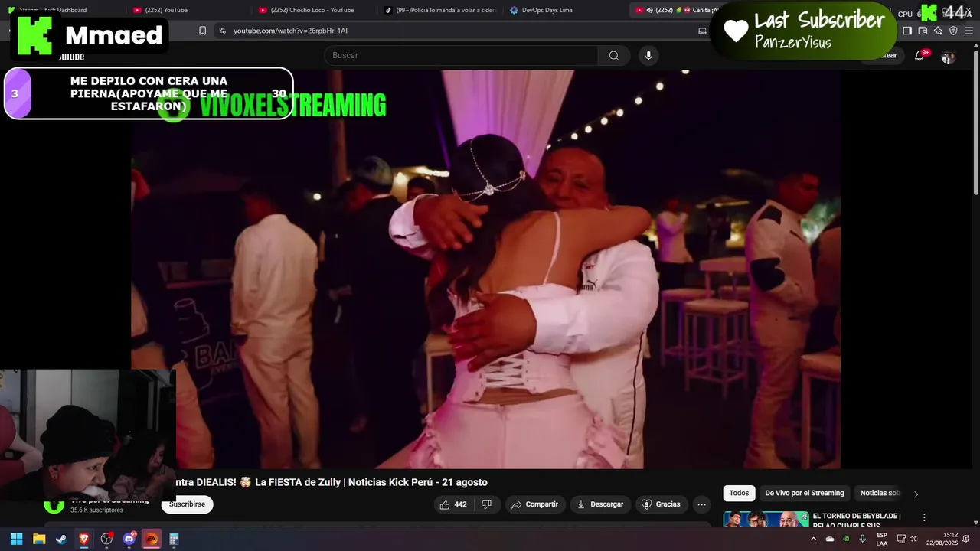980x551 pixels.
Task: Switch to Policia lo manda TikTok tab
Action: 439,10
